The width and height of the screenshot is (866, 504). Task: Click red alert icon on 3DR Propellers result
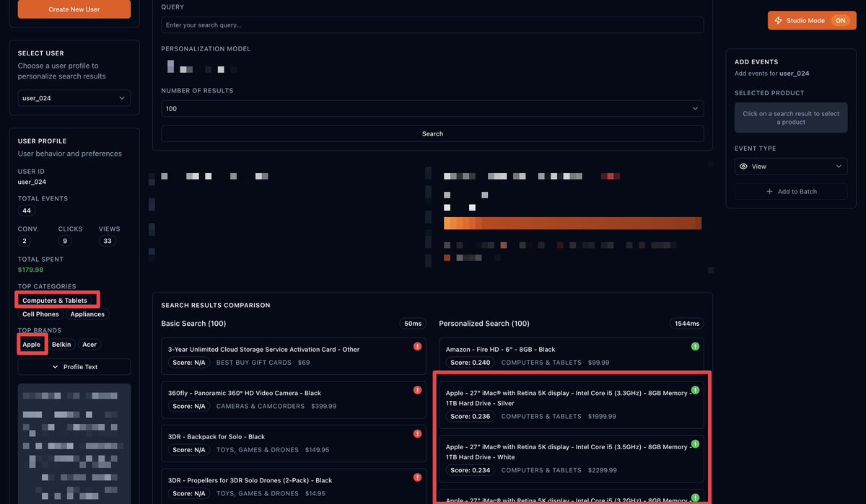pos(417,477)
